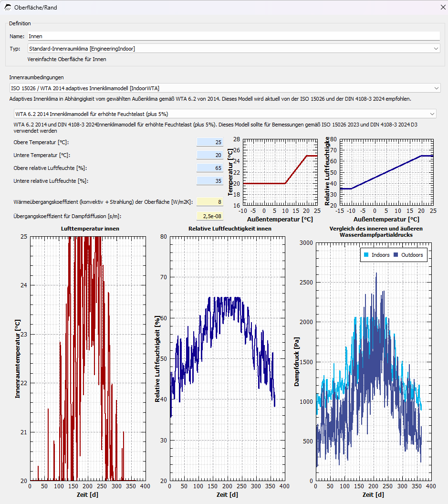The height and width of the screenshot is (504, 448).
Task: Click inside the Relative Luftfeuchtigkeit innen plot area
Action: (x=227, y=359)
